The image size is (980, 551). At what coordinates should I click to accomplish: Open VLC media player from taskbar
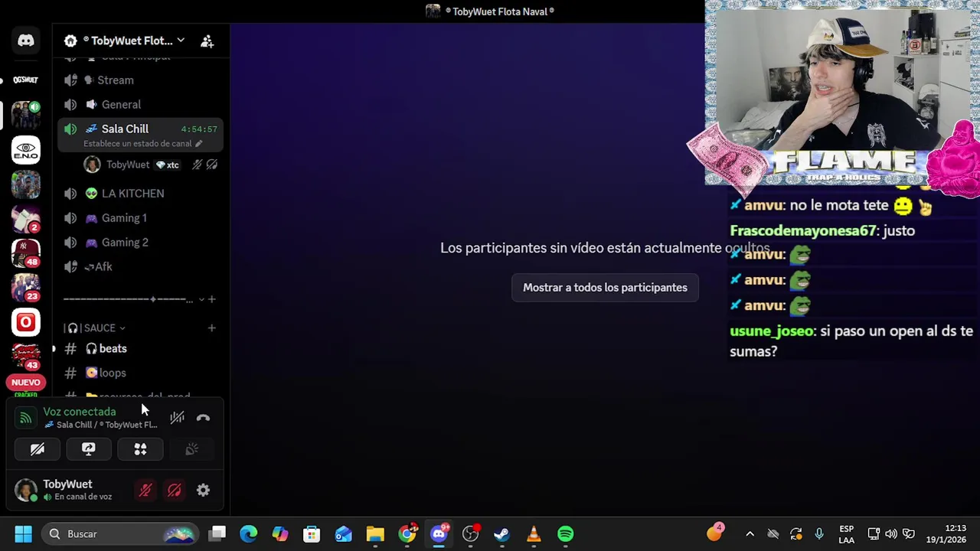tap(534, 534)
